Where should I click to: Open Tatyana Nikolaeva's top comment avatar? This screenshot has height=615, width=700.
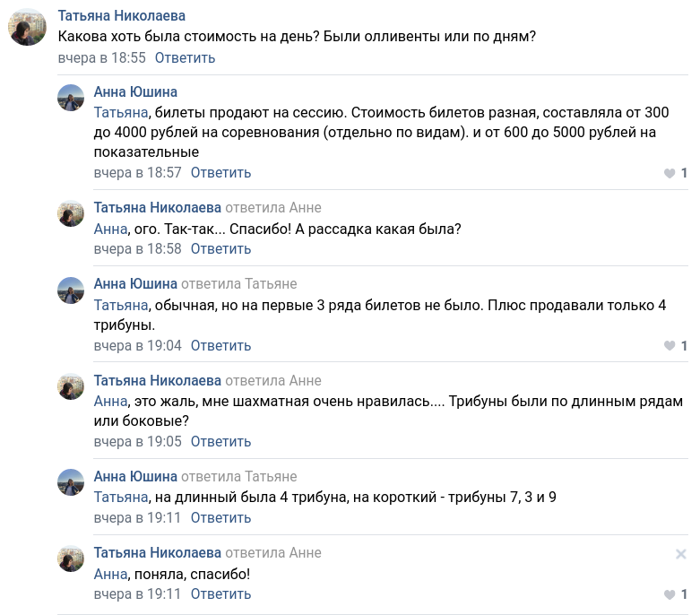[x=27, y=28]
